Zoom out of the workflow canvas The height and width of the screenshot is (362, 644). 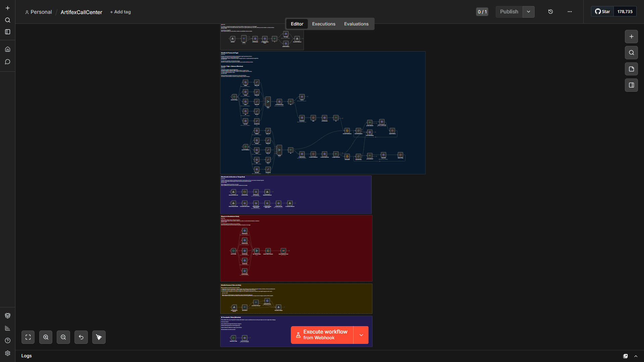coord(63,337)
